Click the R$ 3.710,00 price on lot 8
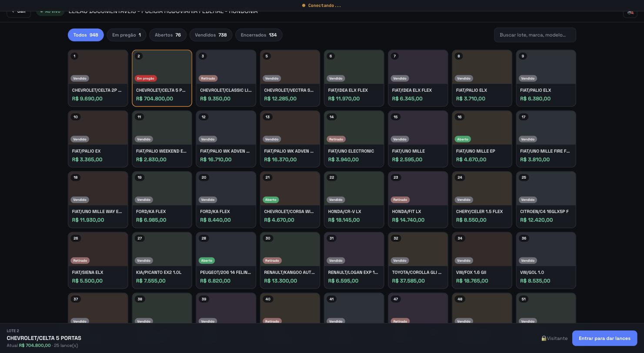The height and width of the screenshot is (353, 644). click(471, 99)
